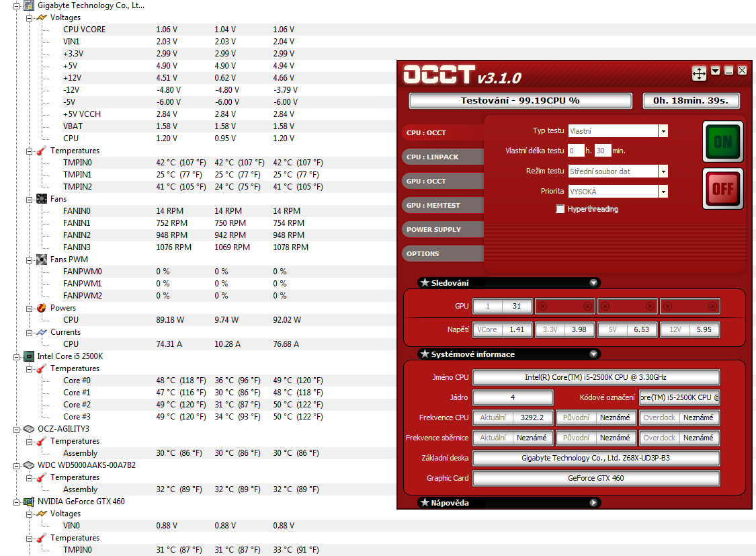Collapse the OCZ-AGILITY3 tree node

coord(16,429)
